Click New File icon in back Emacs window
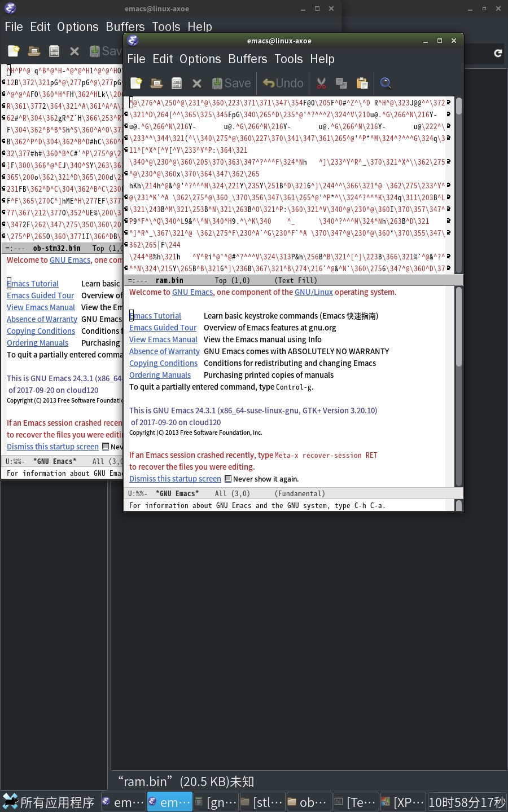Image resolution: width=508 pixels, height=812 pixels. [x=14, y=51]
